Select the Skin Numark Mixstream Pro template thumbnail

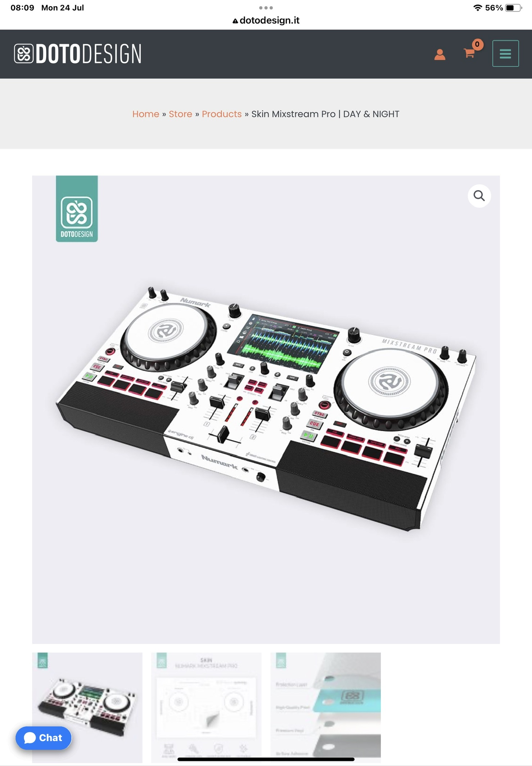tap(206, 707)
